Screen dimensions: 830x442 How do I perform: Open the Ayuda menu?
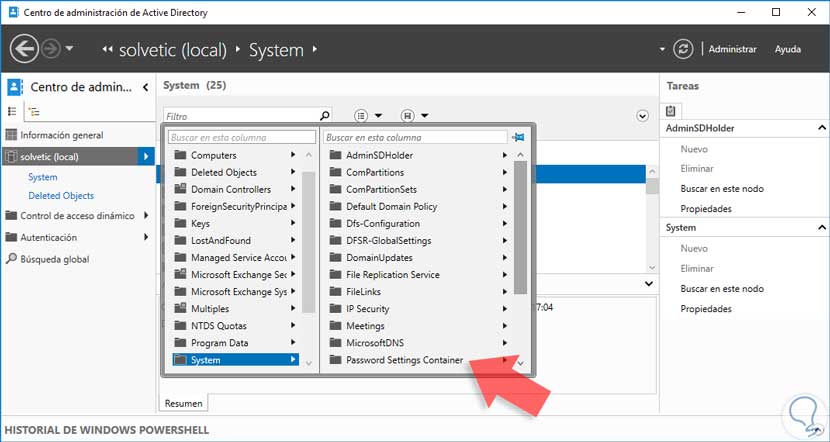click(x=788, y=49)
